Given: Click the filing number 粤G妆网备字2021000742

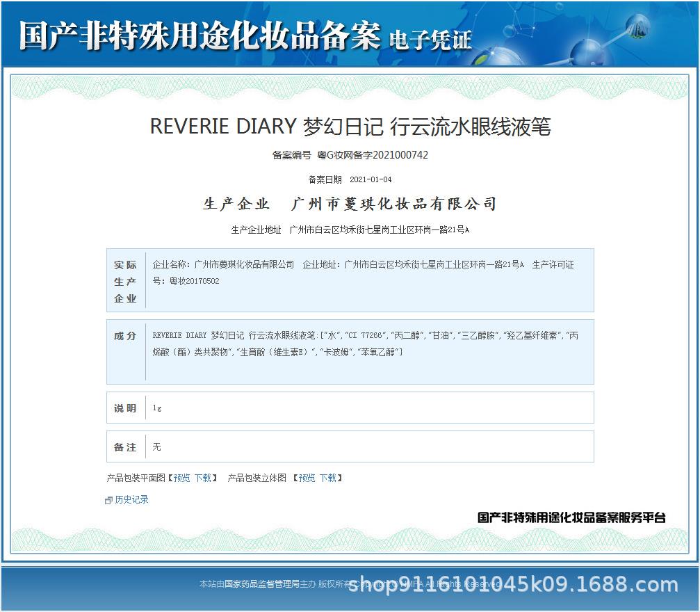Looking at the screenshot, I should coord(373,155).
